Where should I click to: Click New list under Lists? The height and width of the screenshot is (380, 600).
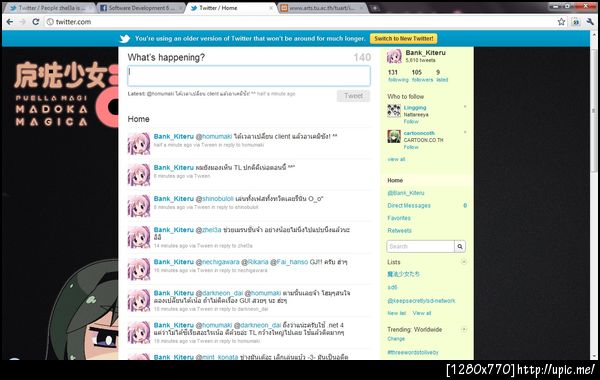click(396, 313)
